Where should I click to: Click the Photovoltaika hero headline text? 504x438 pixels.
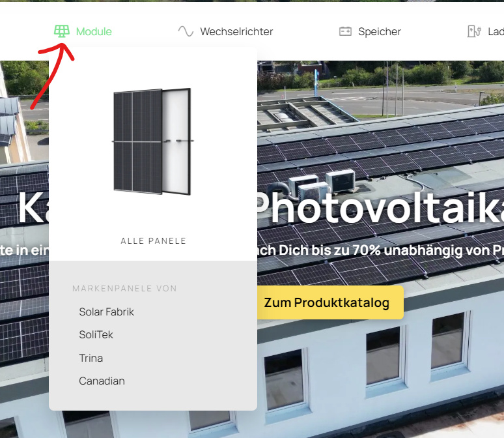[x=378, y=209]
